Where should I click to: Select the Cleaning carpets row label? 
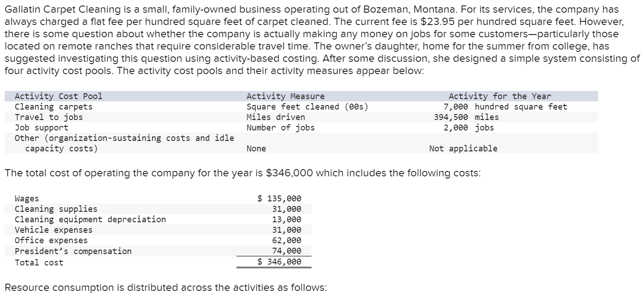pos(54,106)
